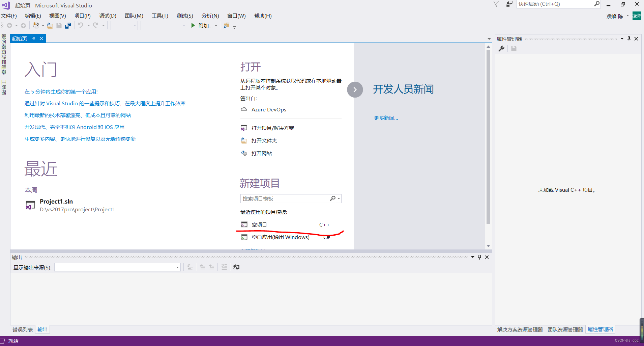Expand the Attach button dropdown arrow
644x346 pixels.
point(216,26)
